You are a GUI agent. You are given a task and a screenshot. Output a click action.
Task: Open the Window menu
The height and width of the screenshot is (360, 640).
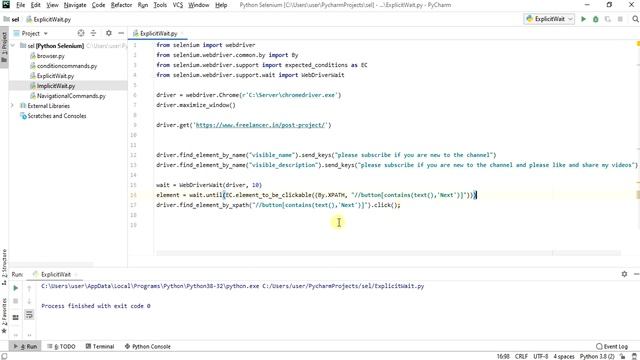click(199, 5)
